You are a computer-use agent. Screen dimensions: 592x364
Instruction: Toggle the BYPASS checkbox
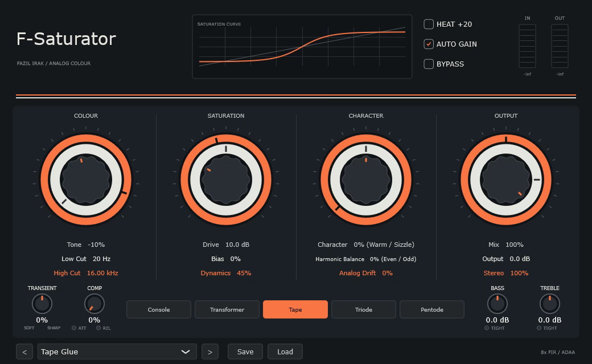click(x=429, y=64)
